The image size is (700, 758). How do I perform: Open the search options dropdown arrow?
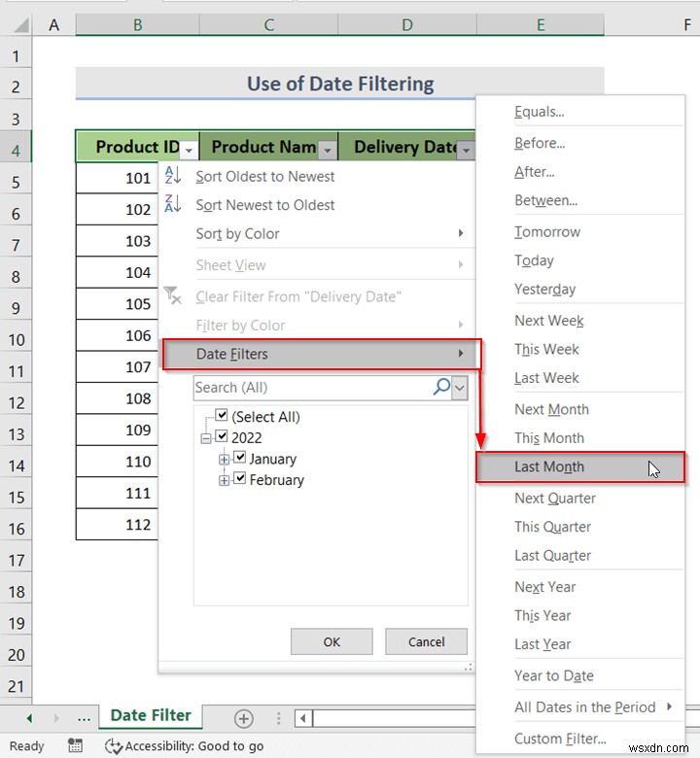(460, 388)
